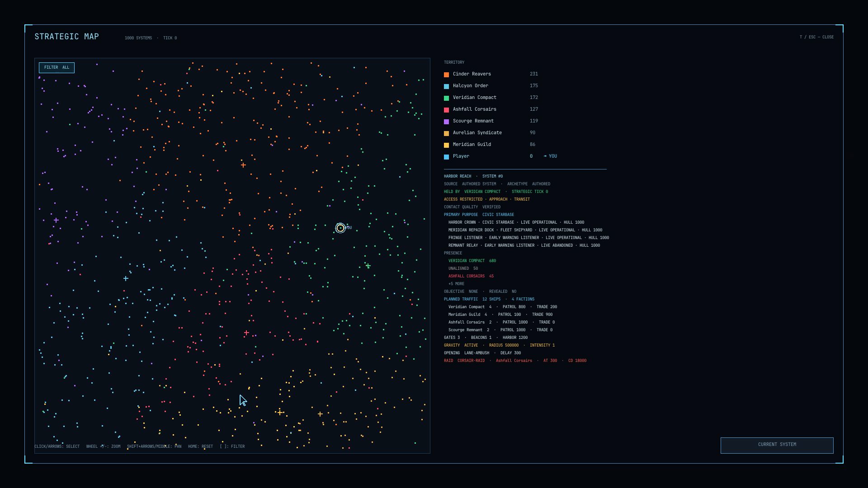Click the 'ACCESS RESTRICTED · APPROACH · TRANSIT' line
The height and width of the screenshot is (488, 868).
tap(486, 199)
